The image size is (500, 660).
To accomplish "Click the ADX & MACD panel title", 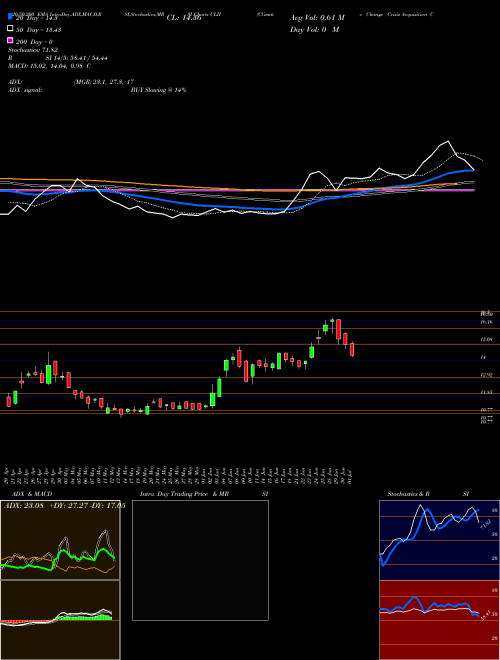I will pyautogui.click(x=32, y=494).
